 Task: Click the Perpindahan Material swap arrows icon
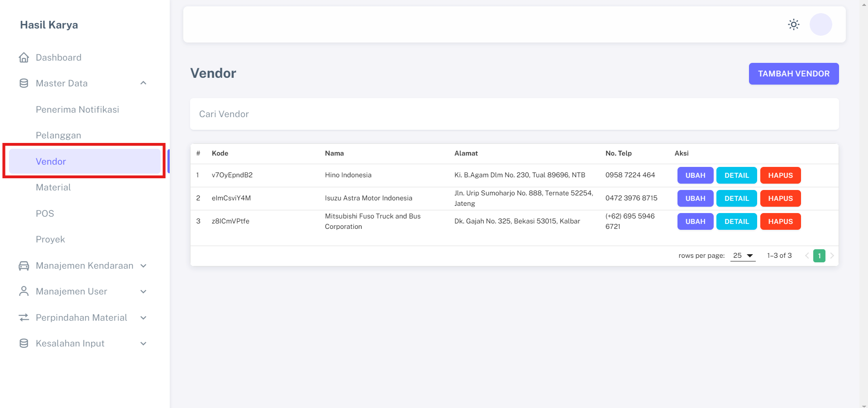click(24, 318)
